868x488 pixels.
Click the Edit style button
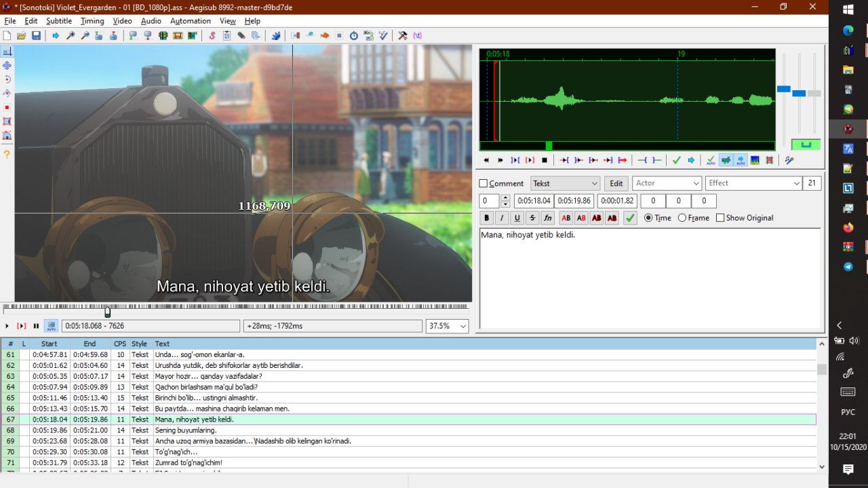point(616,183)
